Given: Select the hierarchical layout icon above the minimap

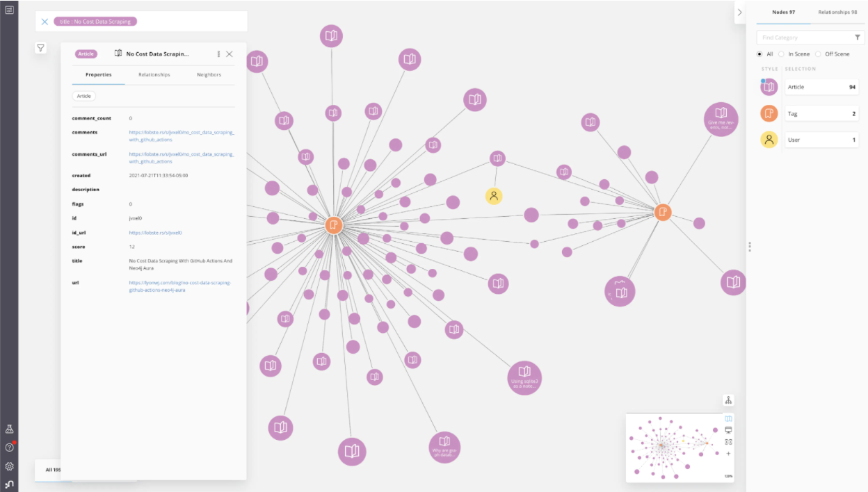Looking at the screenshot, I should 728,400.
